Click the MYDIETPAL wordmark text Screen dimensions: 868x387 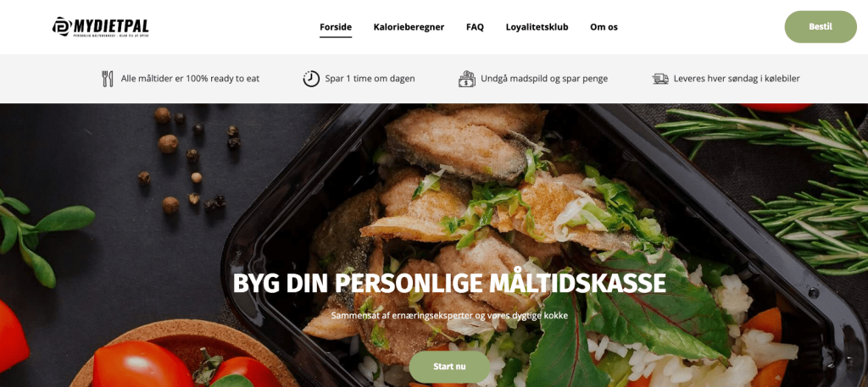pos(111,25)
